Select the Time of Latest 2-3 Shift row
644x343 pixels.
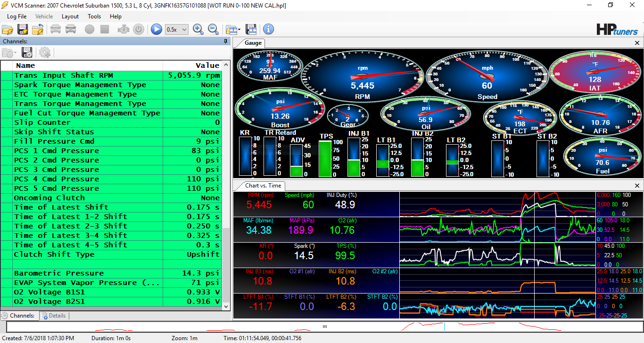(111, 226)
